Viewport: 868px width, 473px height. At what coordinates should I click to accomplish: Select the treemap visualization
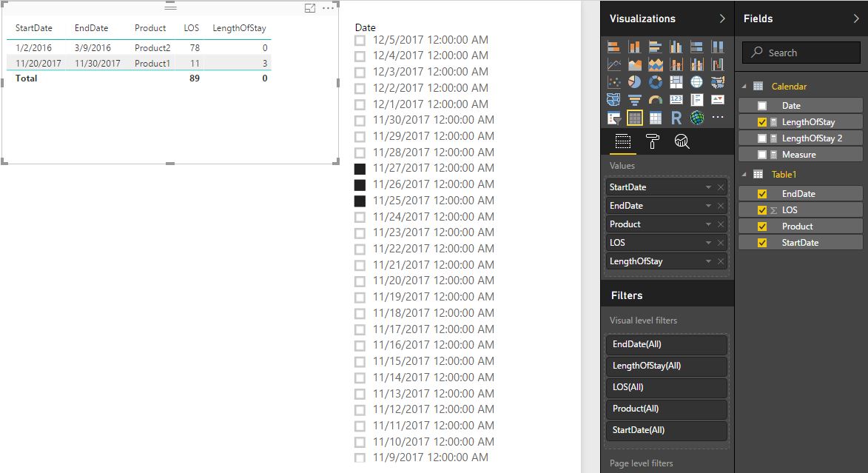point(676,82)
